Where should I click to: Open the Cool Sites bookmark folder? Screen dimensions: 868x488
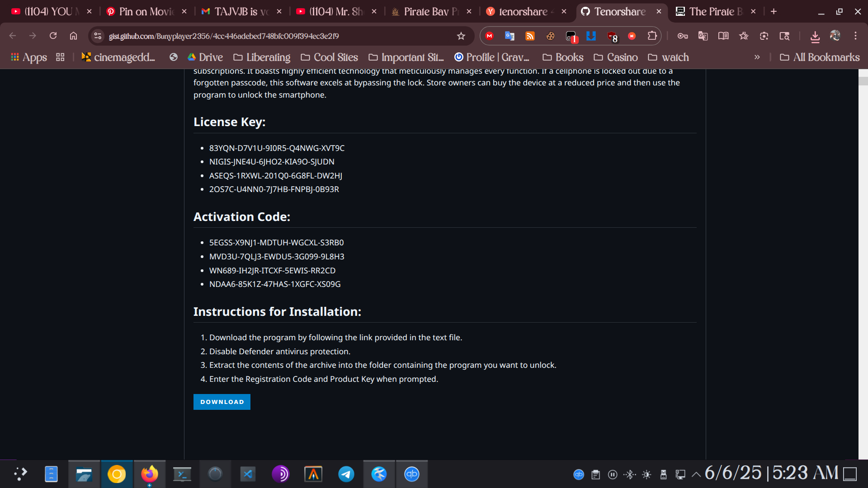click(x=330, y=57)
